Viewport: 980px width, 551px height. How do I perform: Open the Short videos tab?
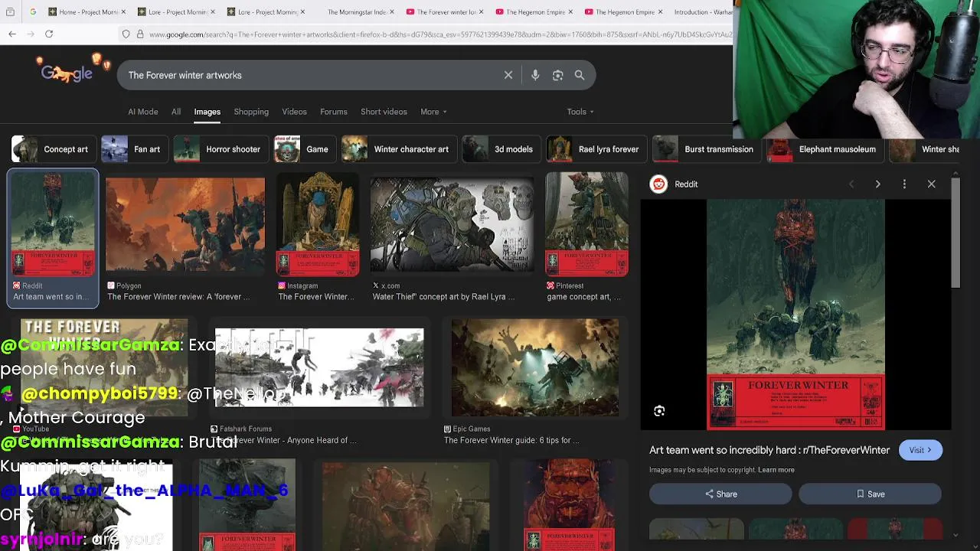384,112
